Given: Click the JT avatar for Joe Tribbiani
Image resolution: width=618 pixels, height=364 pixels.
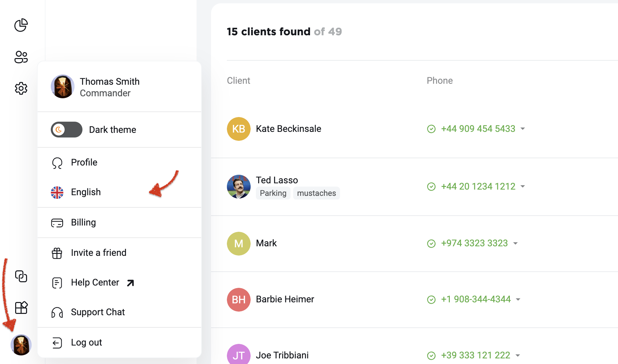Looking at the screenshot, I should tap(239, 355).
